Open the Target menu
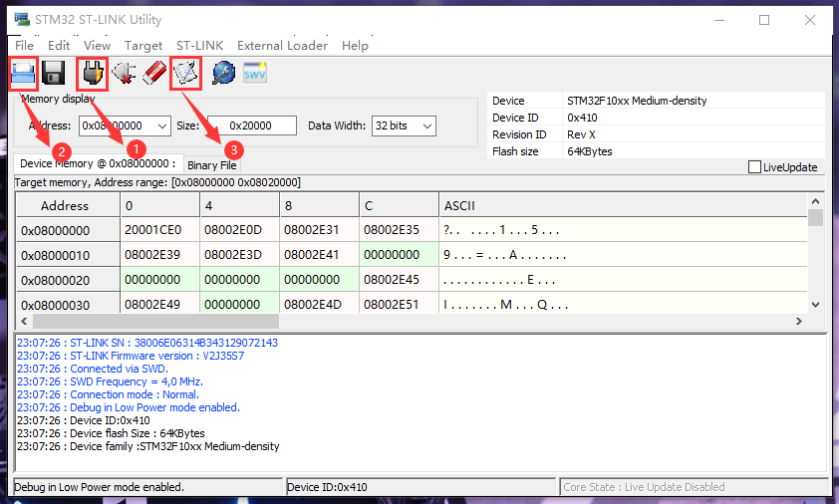839x504 pixels. click(x=143, y=46)
